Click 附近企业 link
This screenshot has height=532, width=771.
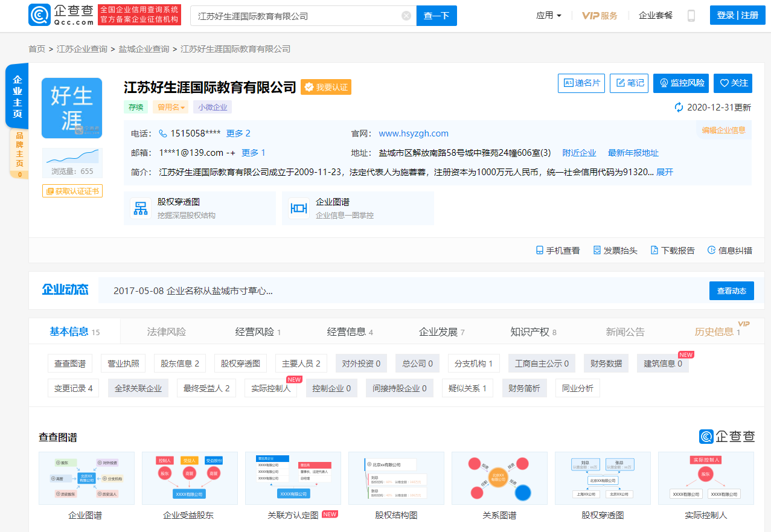click(579, 153)
